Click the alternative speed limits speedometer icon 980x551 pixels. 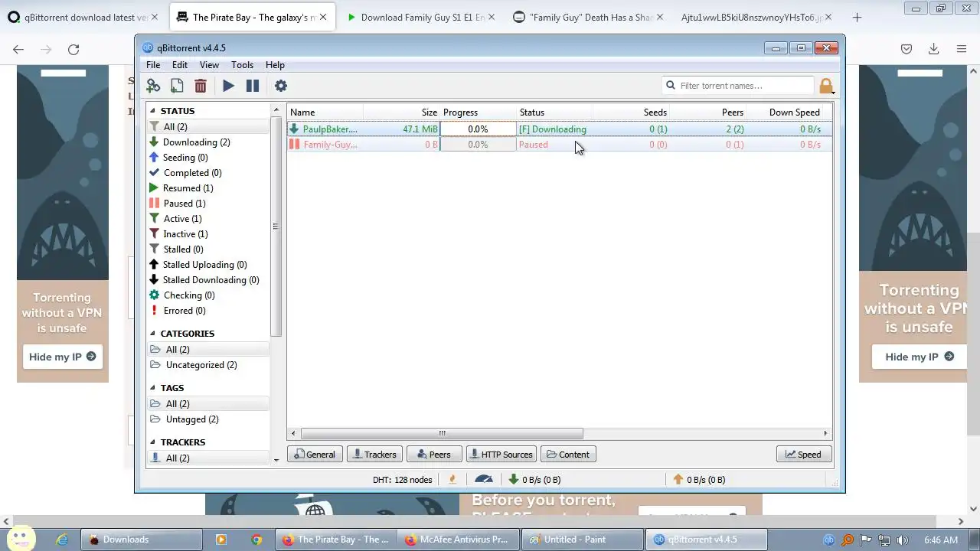click(484, 479)
